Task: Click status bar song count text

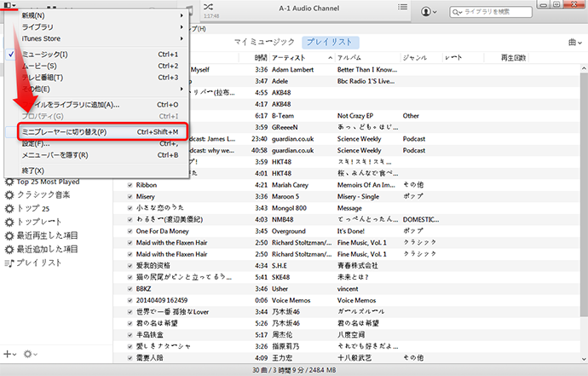Action: tap(294, 370)
